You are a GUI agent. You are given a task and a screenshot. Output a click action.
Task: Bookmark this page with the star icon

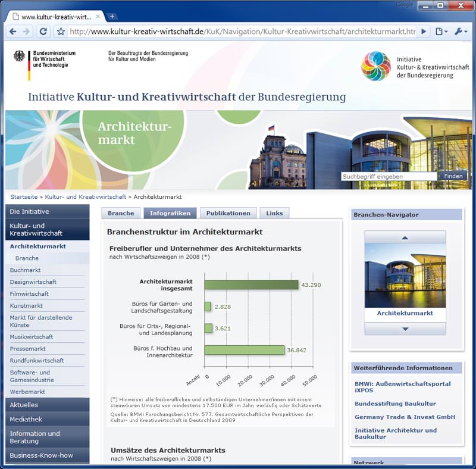61,32
